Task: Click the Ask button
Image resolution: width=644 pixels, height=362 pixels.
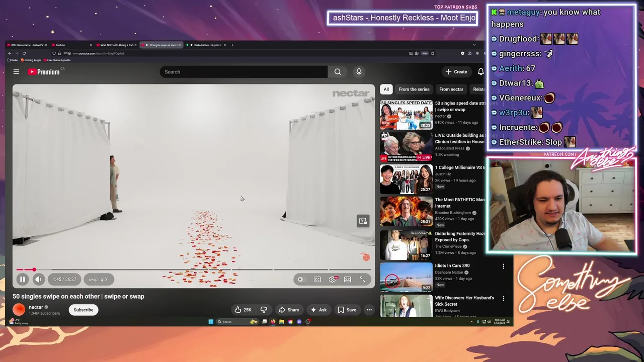Action: point(318,310)
